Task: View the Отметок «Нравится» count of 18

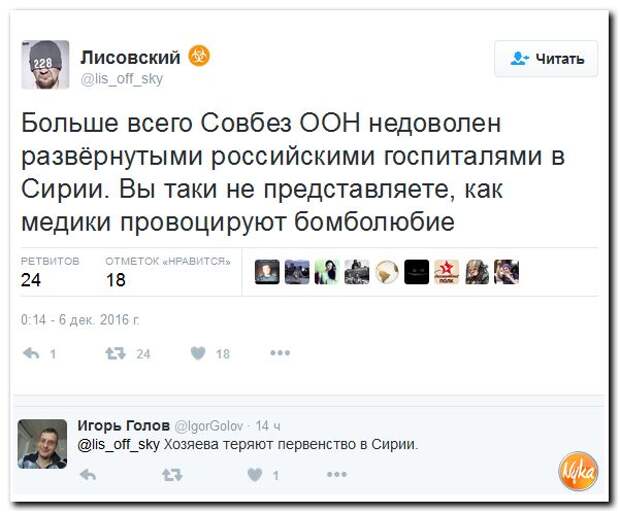Action: [116, 280]
